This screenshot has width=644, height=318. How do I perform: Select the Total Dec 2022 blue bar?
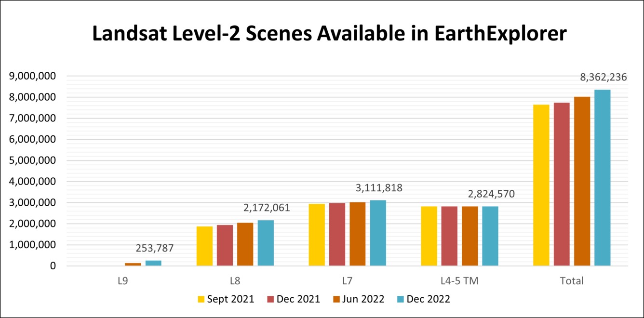pyautogui.click(x=603, y=178)
